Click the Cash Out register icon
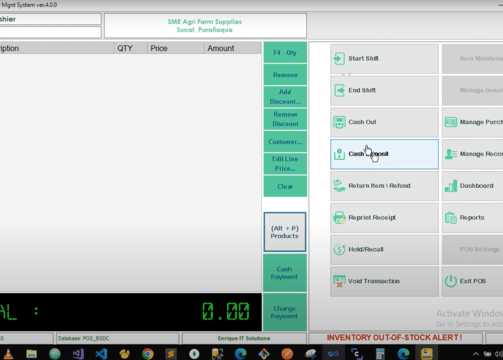Viewport: 503px width, 360px height. [x=339, y=122]
